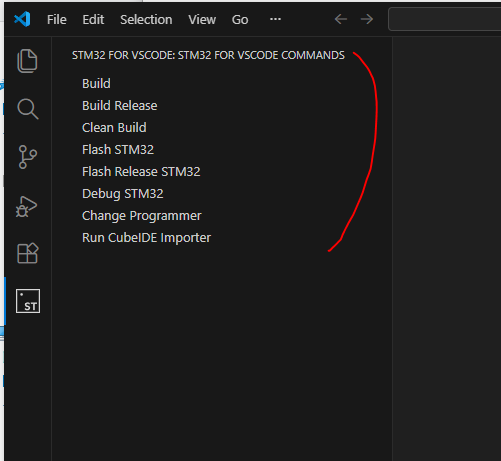The width and height of the screenshot is (501, 461).
Task: Open the Selection menu
Action: (x=146, y=20)
